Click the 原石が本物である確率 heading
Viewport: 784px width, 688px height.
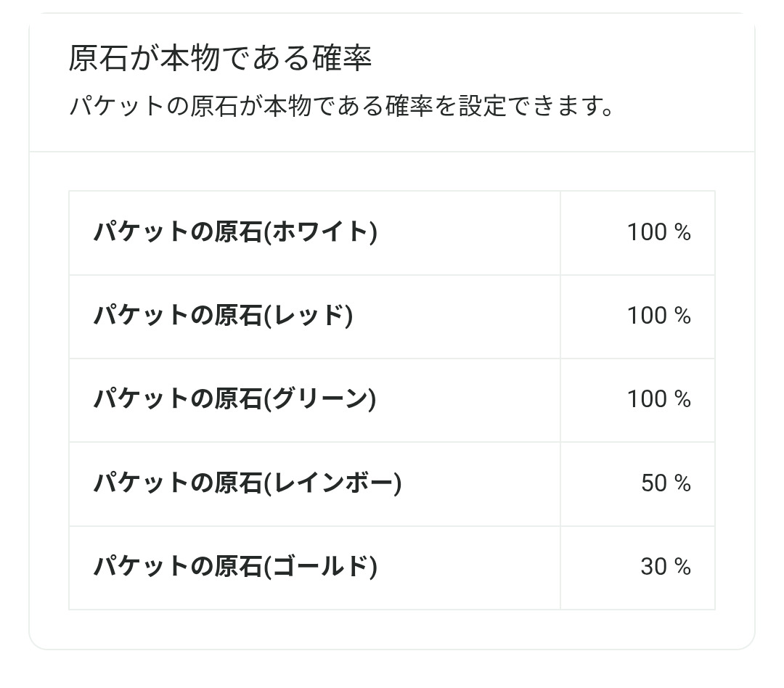(x=220, y=59)
